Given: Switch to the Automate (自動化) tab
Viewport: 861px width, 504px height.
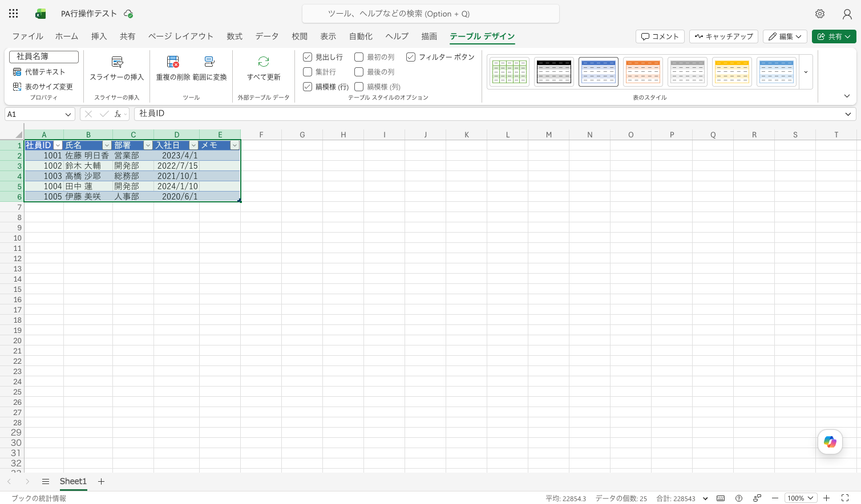Looking at the screenshot, I should (x=361, y=36).
